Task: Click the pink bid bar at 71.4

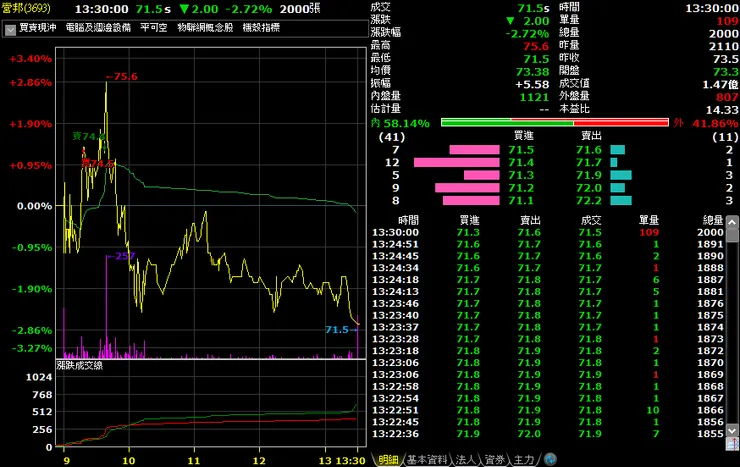Action: point(456,162)
